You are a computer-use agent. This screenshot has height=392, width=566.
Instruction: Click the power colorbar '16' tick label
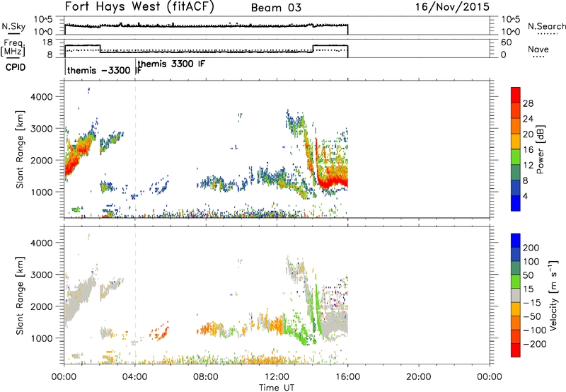point(528,150)
